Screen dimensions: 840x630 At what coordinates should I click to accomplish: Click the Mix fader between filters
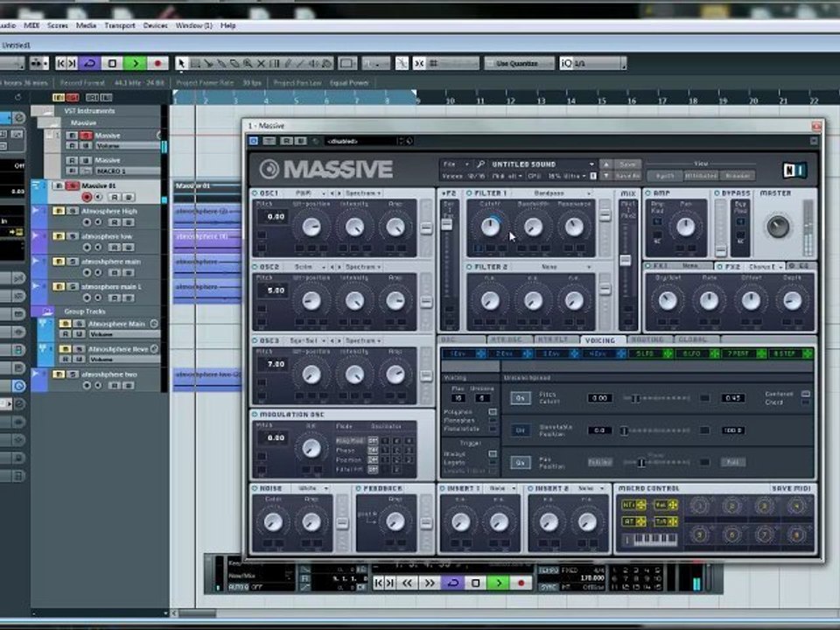tap(625, 261)
